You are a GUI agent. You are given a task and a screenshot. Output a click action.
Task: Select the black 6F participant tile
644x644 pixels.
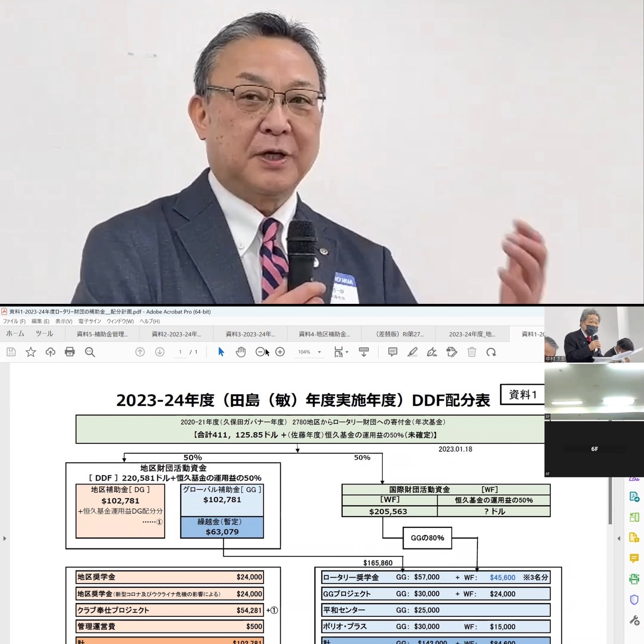[594, 449]
